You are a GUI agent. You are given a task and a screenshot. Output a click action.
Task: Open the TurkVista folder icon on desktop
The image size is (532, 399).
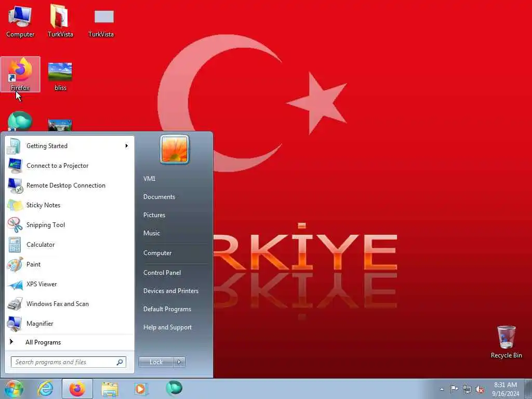[60, 21]
